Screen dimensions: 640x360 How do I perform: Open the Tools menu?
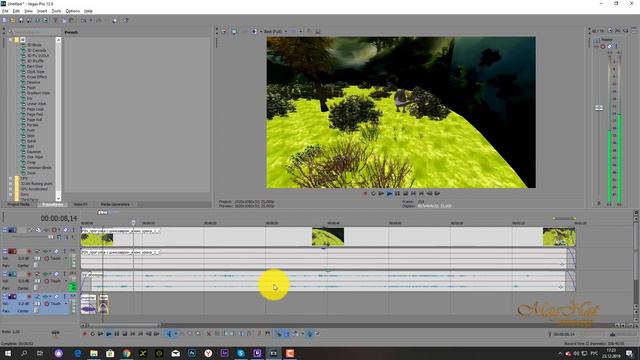pyautogui.click(x=56, y=11)
